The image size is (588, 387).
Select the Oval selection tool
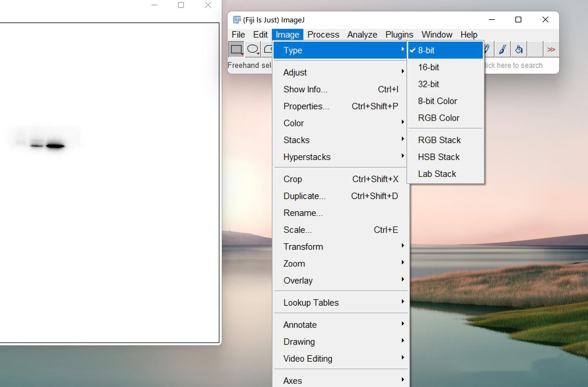(x=253, y=49)
